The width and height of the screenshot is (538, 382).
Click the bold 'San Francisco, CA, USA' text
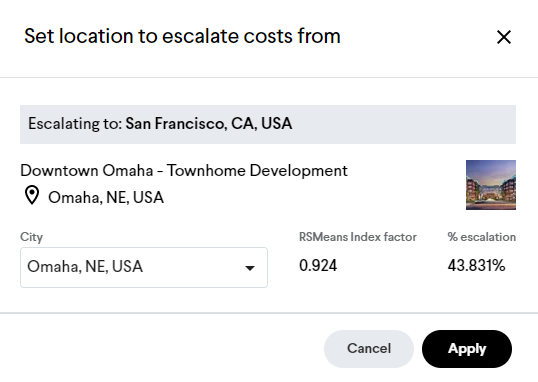(209, 124)
